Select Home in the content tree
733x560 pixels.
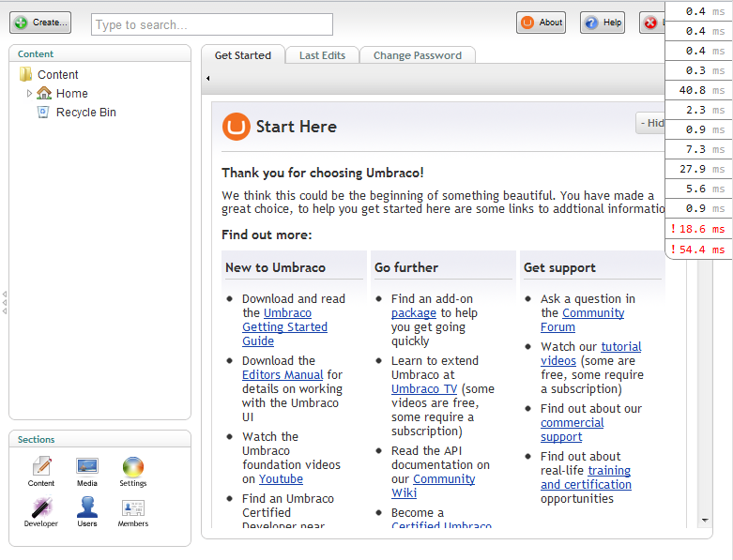click(72, 94)
